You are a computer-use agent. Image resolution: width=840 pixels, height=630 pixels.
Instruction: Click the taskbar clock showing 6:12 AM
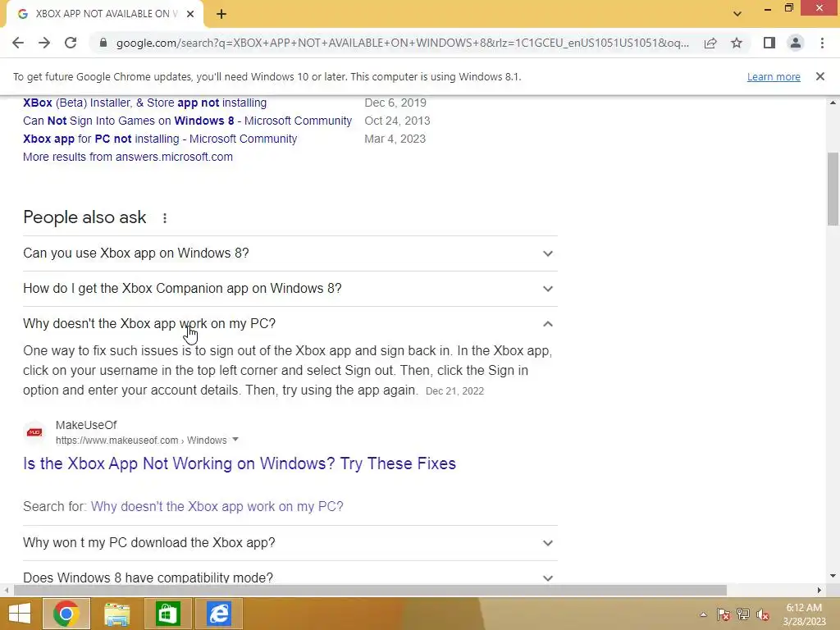click(x=804, y=614)
